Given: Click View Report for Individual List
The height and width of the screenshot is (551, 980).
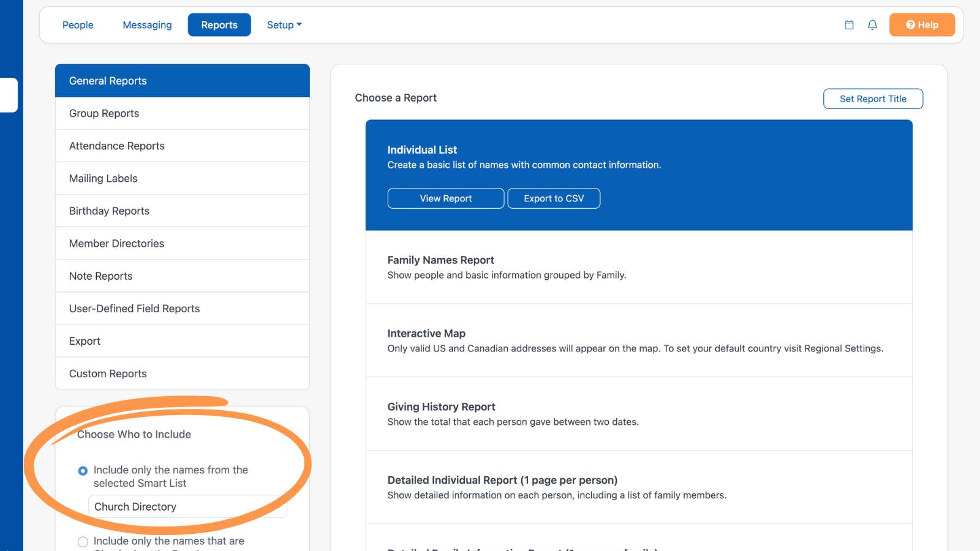Looking at the screenshot, I should [446, 198].
